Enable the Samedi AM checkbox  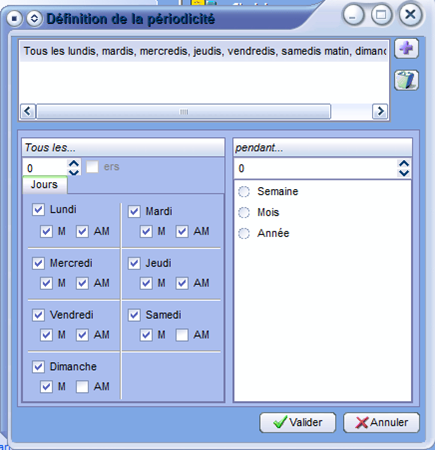click(182, 335)
